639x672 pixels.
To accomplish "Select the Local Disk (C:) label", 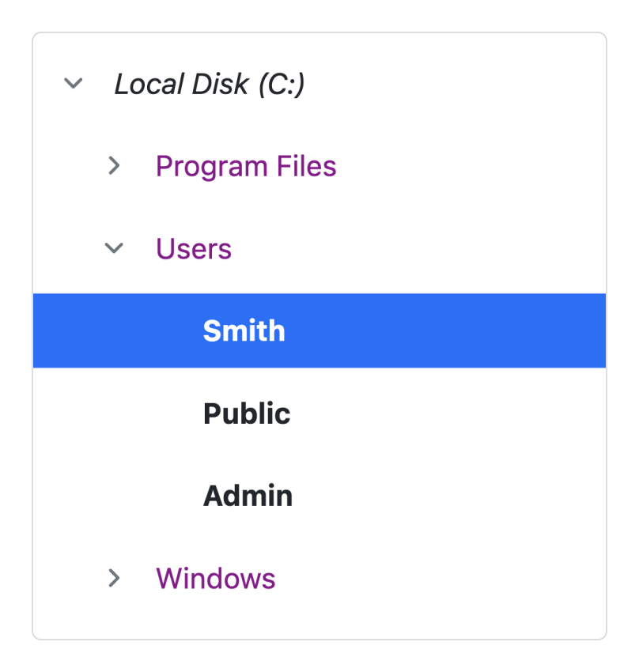I will 210,84.
